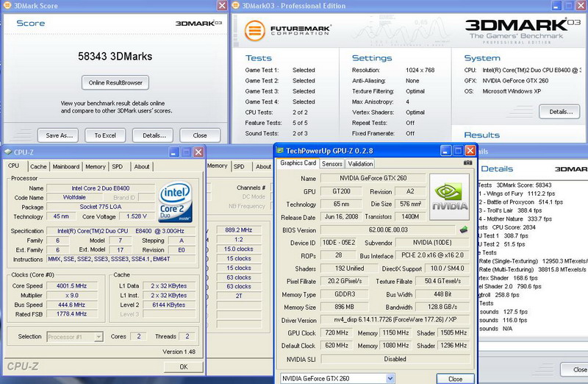Screen dimensions: 588x384
Task: Click the 58343 3DMarks score text
Action: (x=115, y=57)
